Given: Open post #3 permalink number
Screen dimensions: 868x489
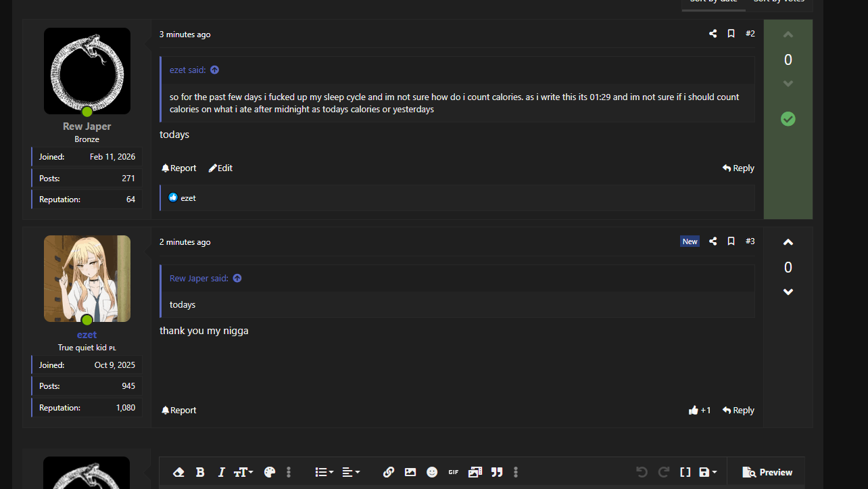Looking at the screenshot, I should pyautogui.click(x=750, y=241).
